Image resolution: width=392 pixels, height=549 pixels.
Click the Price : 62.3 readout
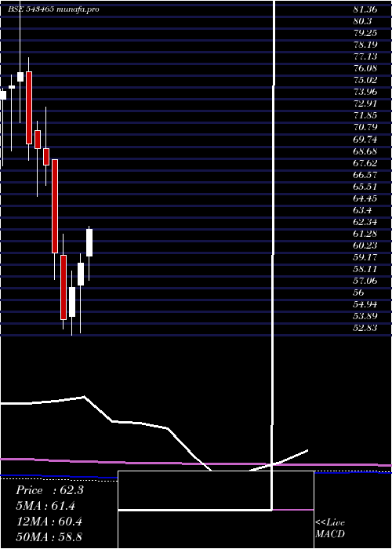(49, 490)
